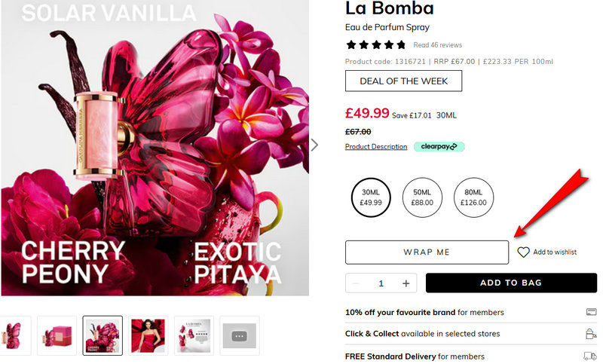
Task: Click the delivery truck icon
Action: [x=591, y=356]
